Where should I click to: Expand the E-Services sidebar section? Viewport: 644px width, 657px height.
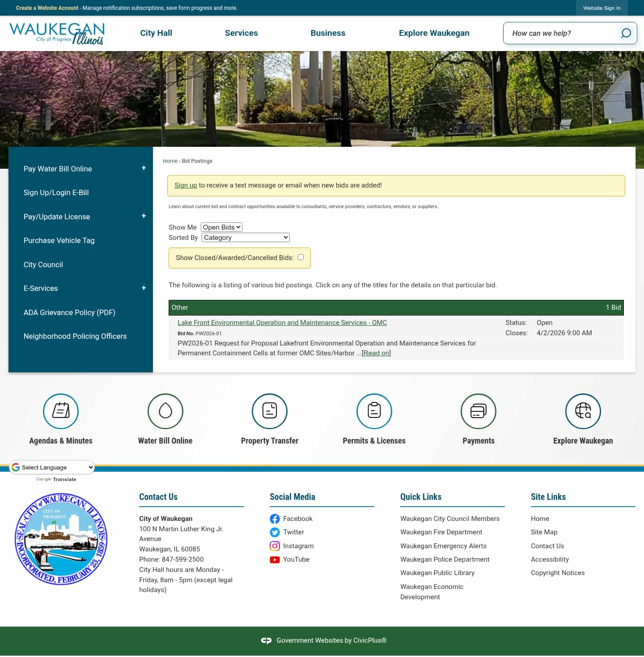(144, 288)
